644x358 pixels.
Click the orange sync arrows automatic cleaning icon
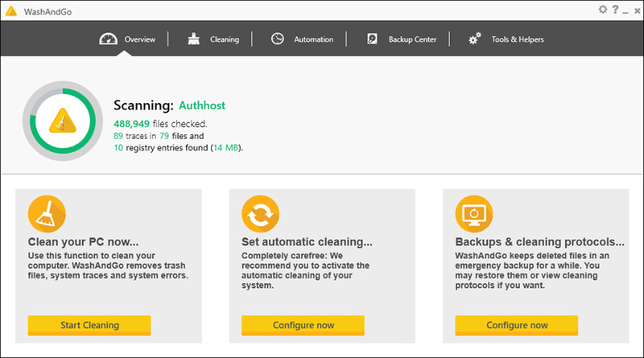[x=260, y=214]
